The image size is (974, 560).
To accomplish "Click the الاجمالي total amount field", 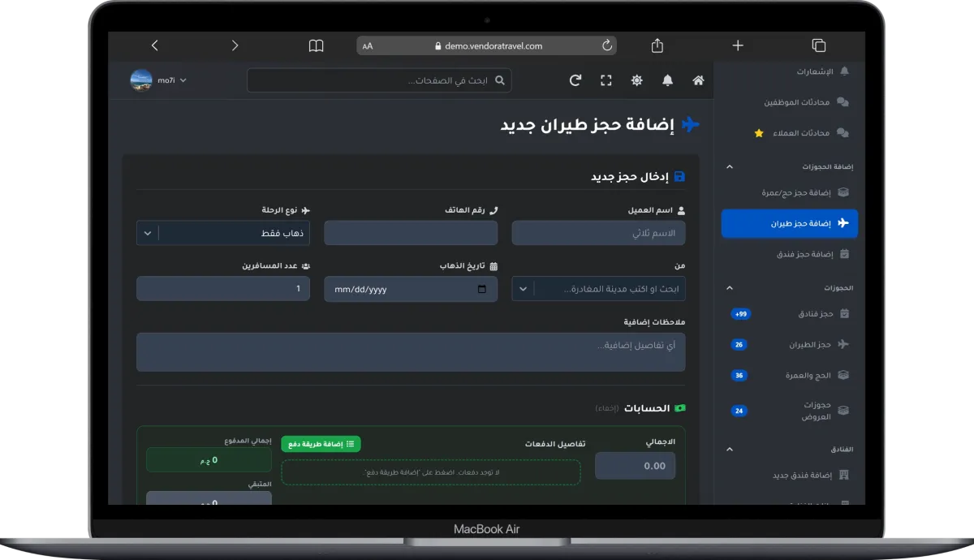I will [x=636, y=466].
